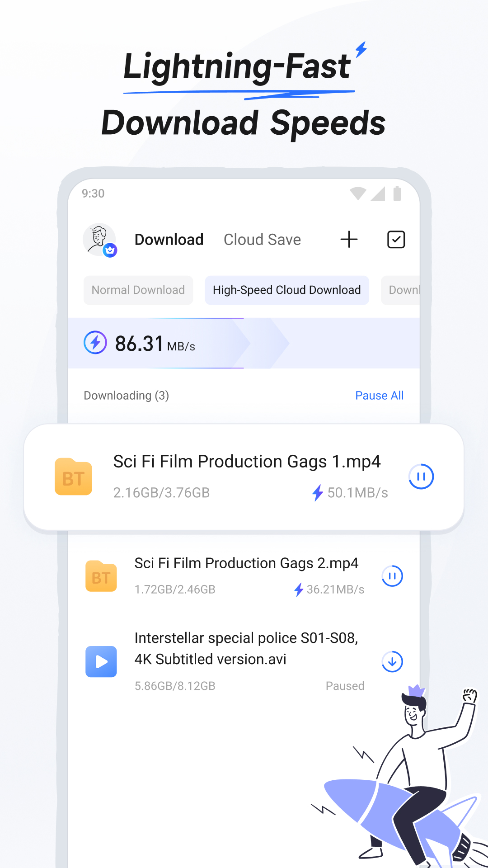Tap the blue video play icon for Interstellar file
Viewport: 488px width, 868px height.
click(x=101, y=661)
